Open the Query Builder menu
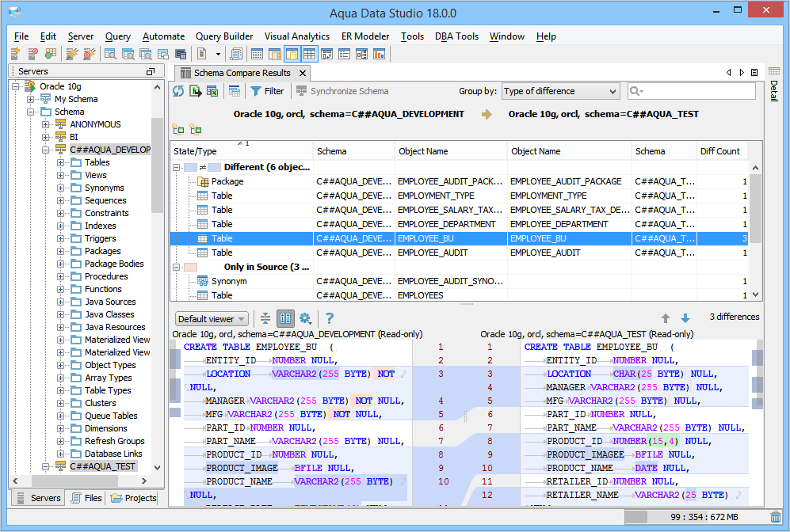Screen dimensions: 790x532 224,36
